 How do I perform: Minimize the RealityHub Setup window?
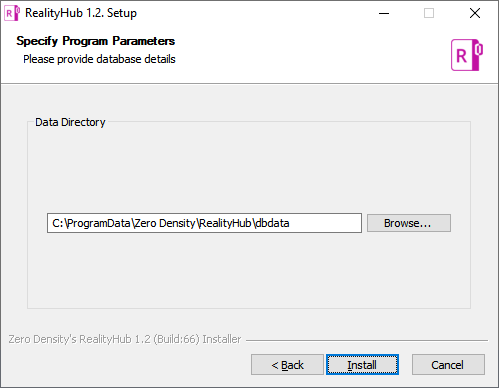tap(384, 13)
